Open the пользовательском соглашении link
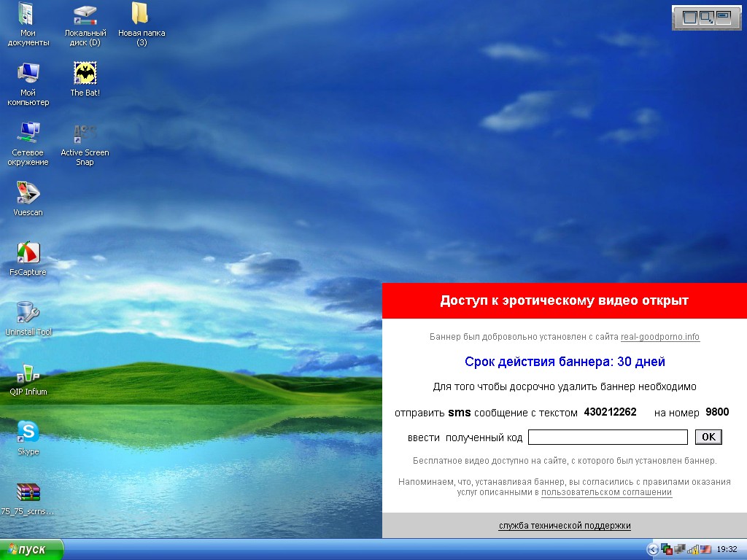This screenshot has height=560, width=747. (x=606, y=492)
